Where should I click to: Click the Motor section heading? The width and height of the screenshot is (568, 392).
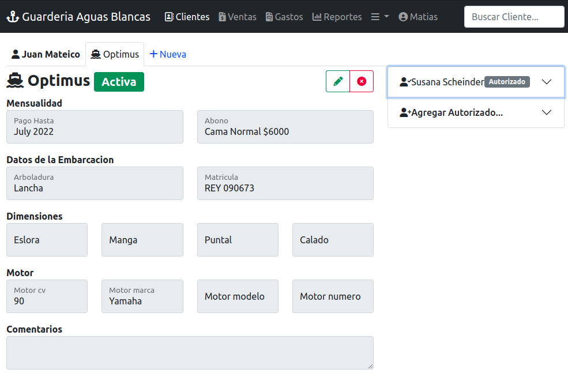pyautogui.click(x=20, y=273)
